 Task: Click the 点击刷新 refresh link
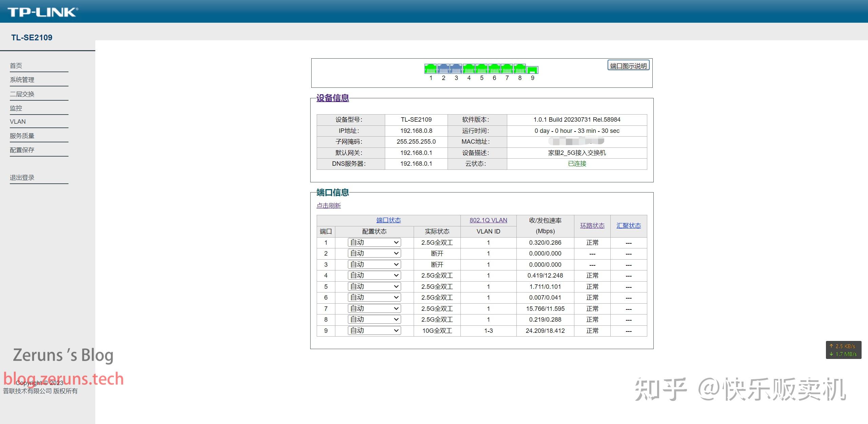coord(329,206)
